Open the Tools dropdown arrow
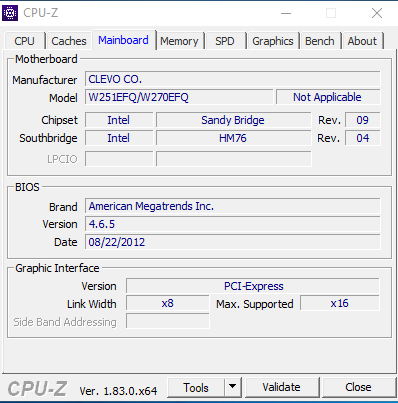The width and height of the screenshot is (398, 403). pyautogui.click(x=233, y=387)
